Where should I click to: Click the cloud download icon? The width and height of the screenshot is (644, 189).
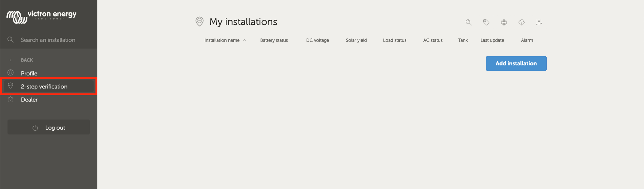click(522, 22)
